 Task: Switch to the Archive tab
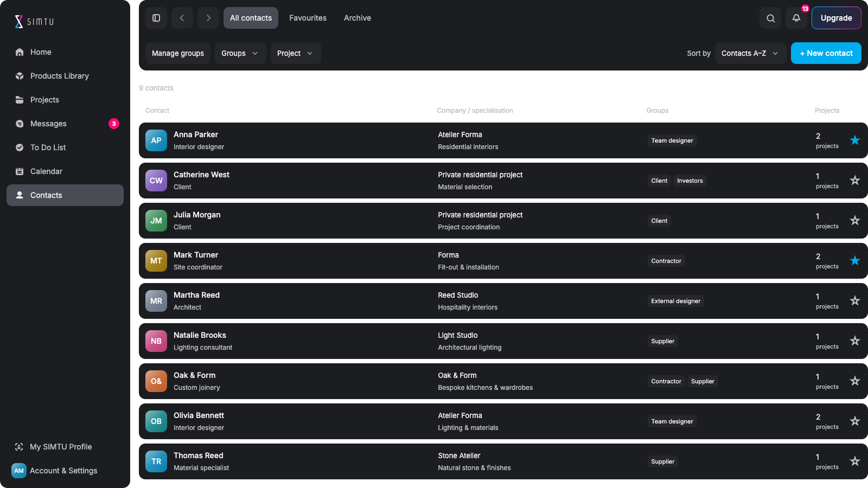click(358, 18)
